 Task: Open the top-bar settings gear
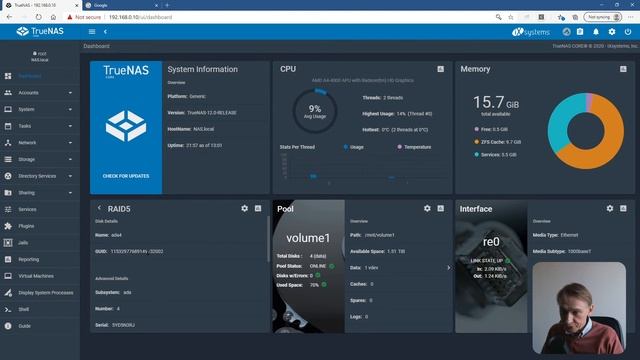tap(612, 31)
